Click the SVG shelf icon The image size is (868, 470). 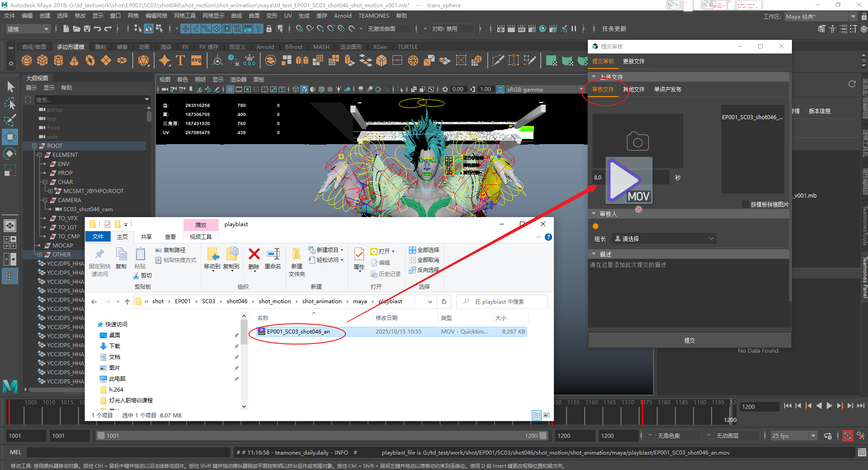coord(196,60)
